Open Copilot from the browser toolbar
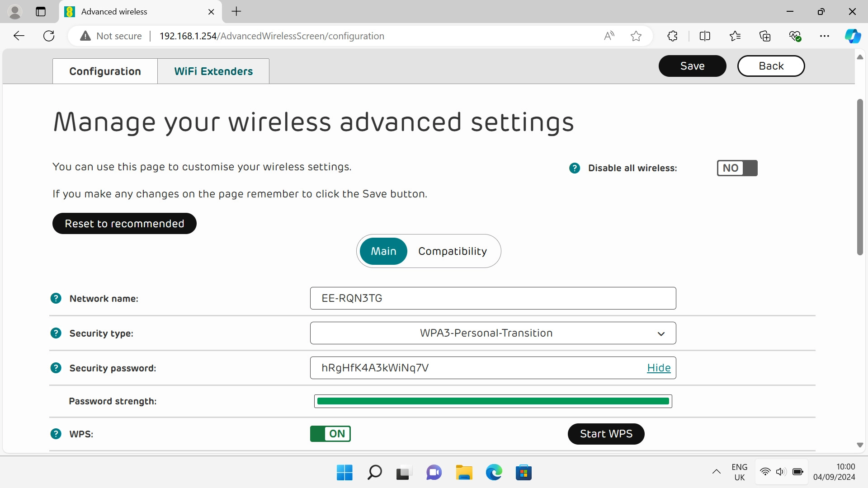 pos(853,36)
